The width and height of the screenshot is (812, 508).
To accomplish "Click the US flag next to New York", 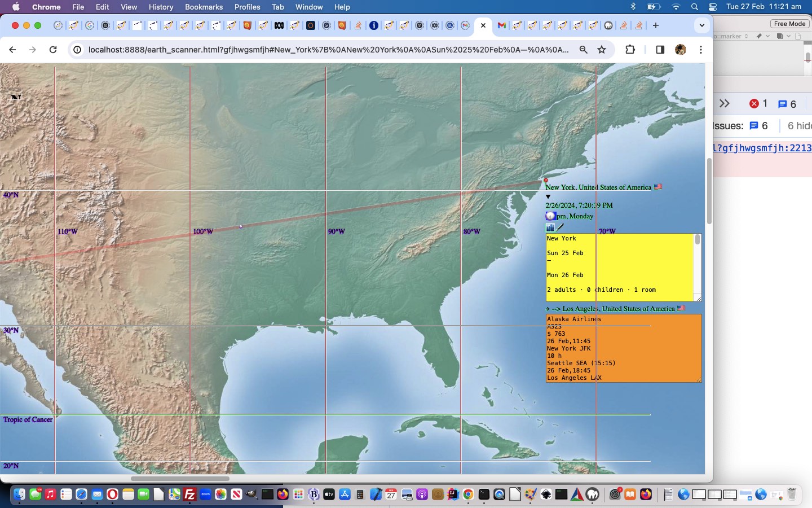I will click(x=657, y=187).
